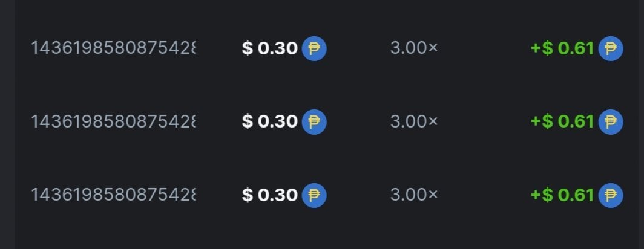This screenshot has height=249, width=644.
Task: Click the peso coin icon next to top payout
Action: tap(610, 48)
